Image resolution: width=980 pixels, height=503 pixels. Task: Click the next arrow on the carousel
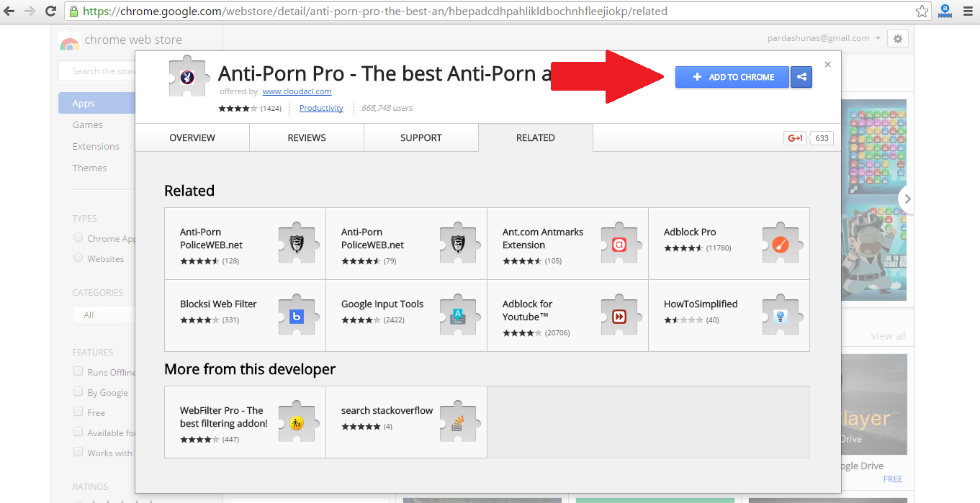pyautogui.click(x=907, y=199)
